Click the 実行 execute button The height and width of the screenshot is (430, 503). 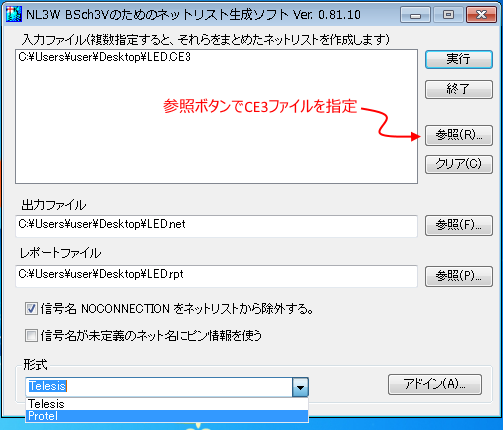click(x=459, y=59)
